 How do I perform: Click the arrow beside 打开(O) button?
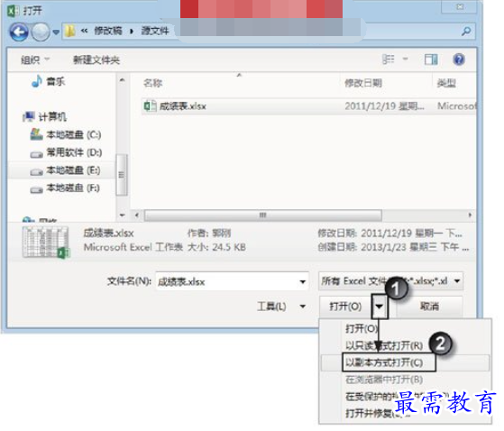click(x=380, y=307)
